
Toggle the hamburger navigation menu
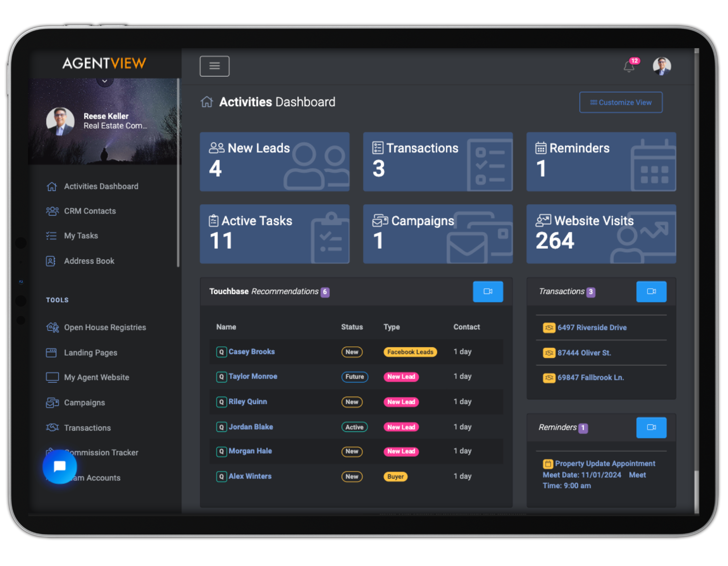[x=214, y=66]
